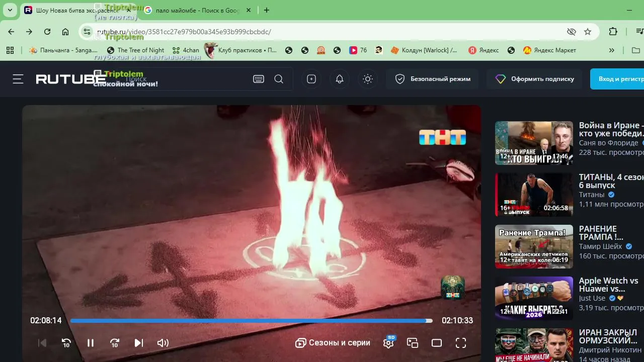Open Just Use channel
This screenshot has height=362, width=644.
(x=592, y=298)
